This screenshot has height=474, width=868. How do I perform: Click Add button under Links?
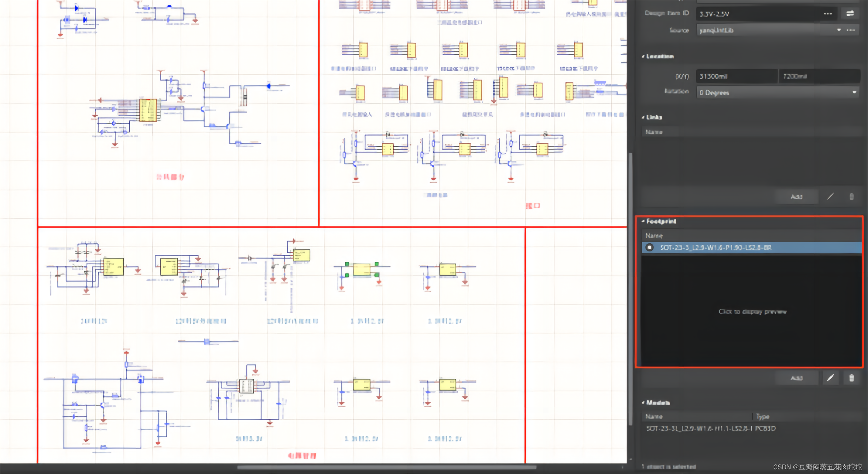point(796,197)
